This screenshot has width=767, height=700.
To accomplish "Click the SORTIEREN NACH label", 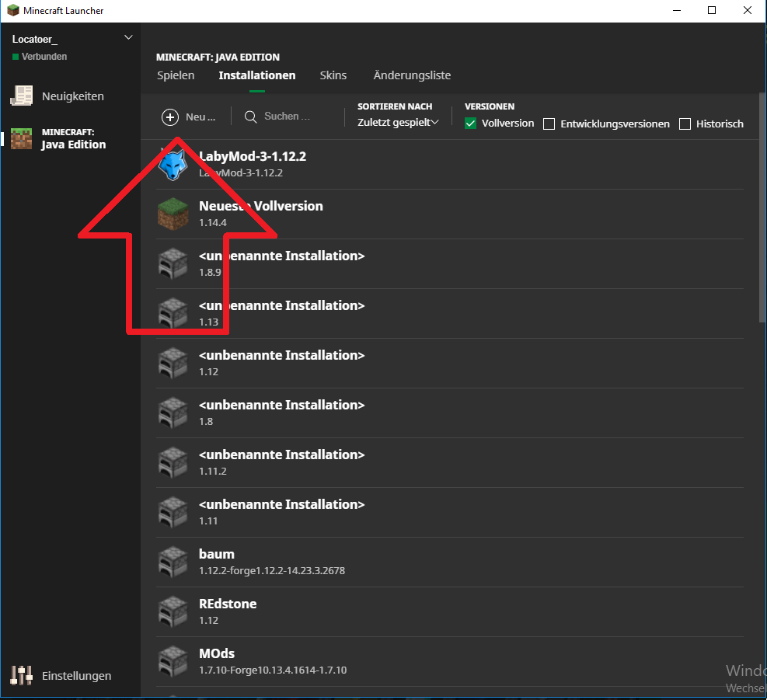I will click(x=395, y=106).
